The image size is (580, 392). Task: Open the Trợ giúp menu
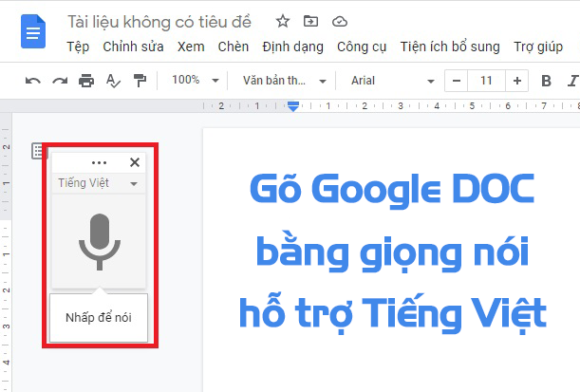538,47
